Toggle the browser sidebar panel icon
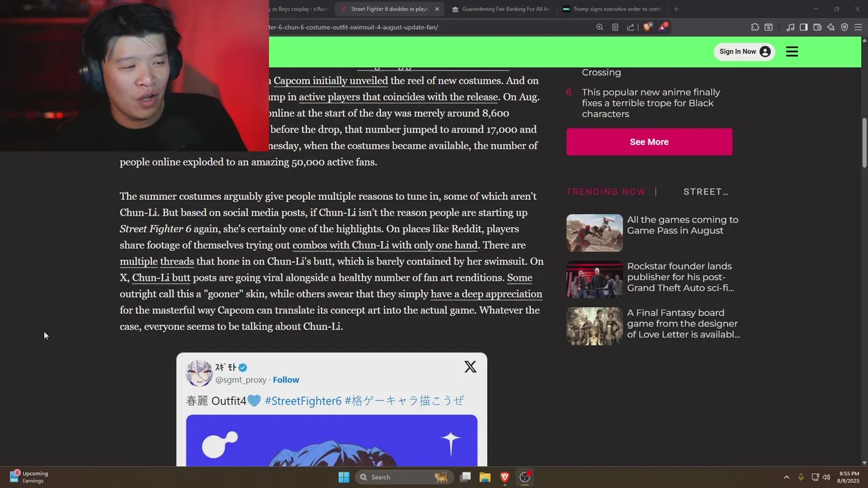This screenshot has width=868, height=488. point(804,27)
